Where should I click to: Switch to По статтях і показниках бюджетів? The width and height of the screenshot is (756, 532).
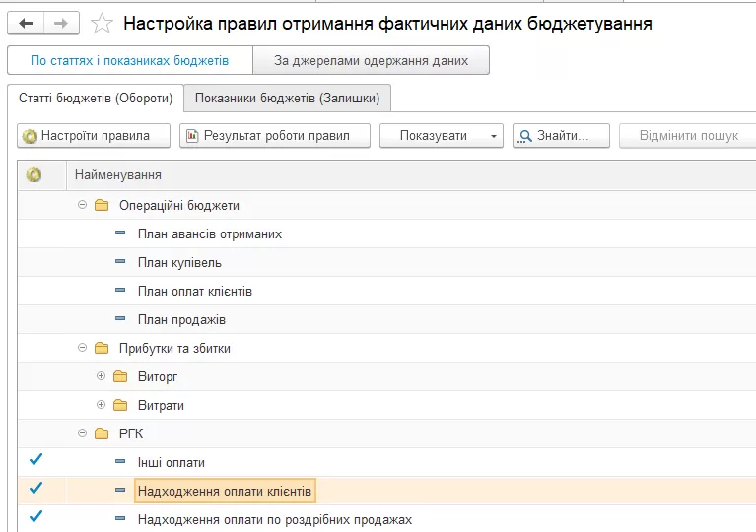click(x=130, y=60)
